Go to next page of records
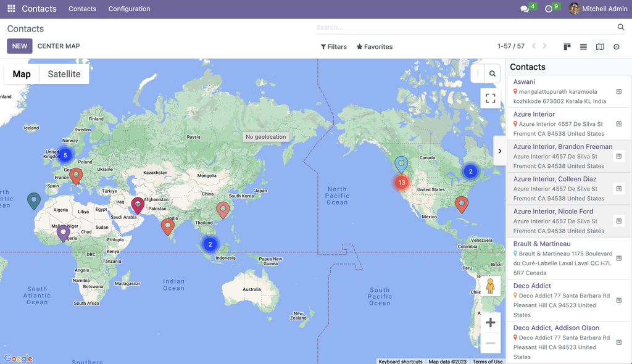The image size is (632, 364). (544, 46)
